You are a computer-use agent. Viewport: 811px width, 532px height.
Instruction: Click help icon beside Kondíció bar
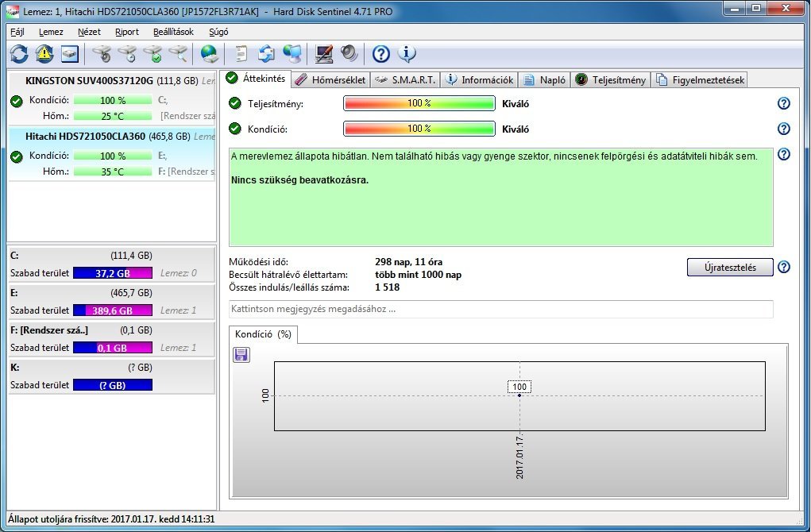(x=784, y=129)
